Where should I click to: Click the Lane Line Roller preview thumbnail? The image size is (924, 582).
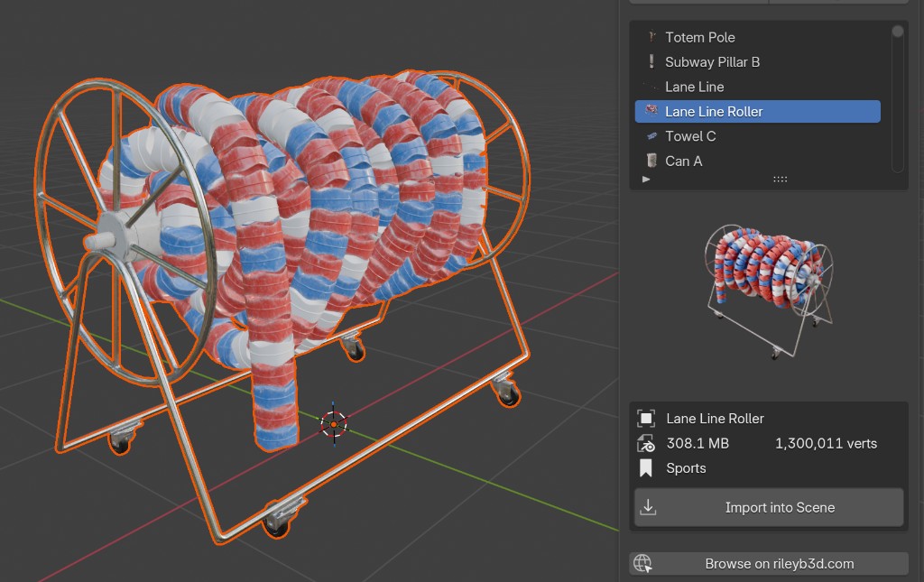(769, 291)
